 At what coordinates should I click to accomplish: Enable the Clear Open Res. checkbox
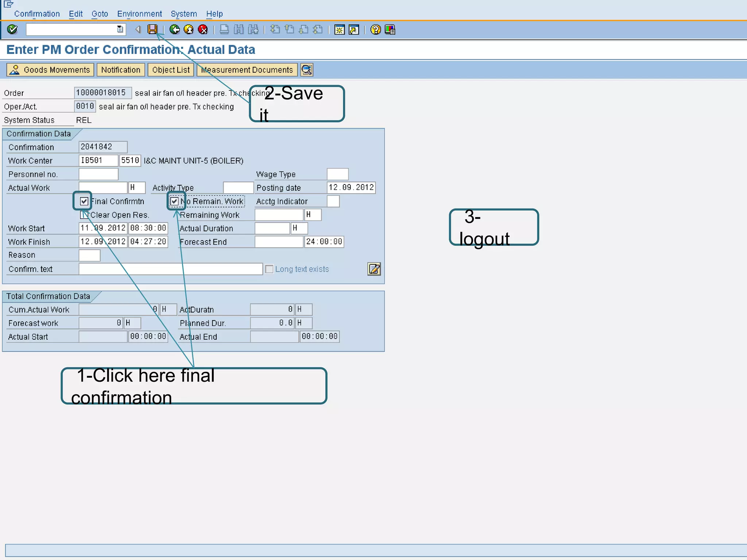(84, 215)
